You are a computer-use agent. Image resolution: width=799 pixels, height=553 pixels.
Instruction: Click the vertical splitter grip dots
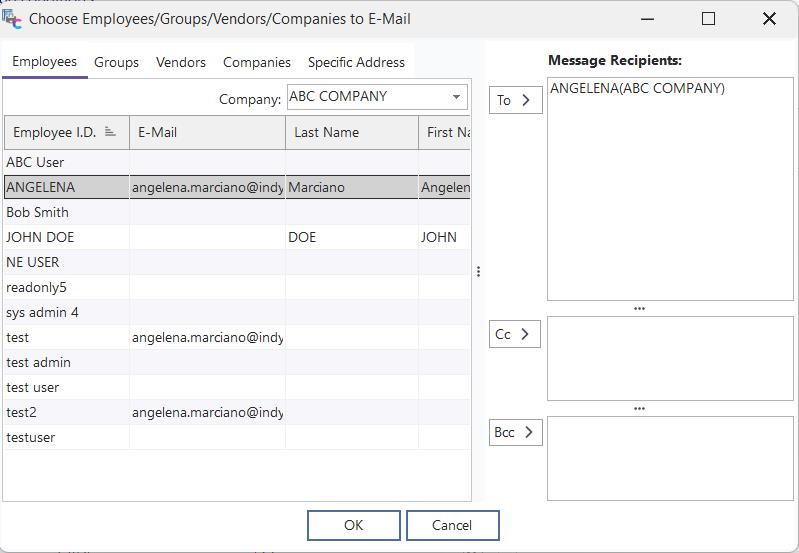pos(478,272)
